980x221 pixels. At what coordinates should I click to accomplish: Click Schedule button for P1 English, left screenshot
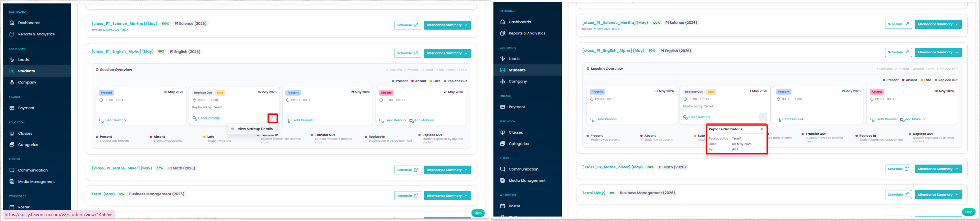point(408,53)
